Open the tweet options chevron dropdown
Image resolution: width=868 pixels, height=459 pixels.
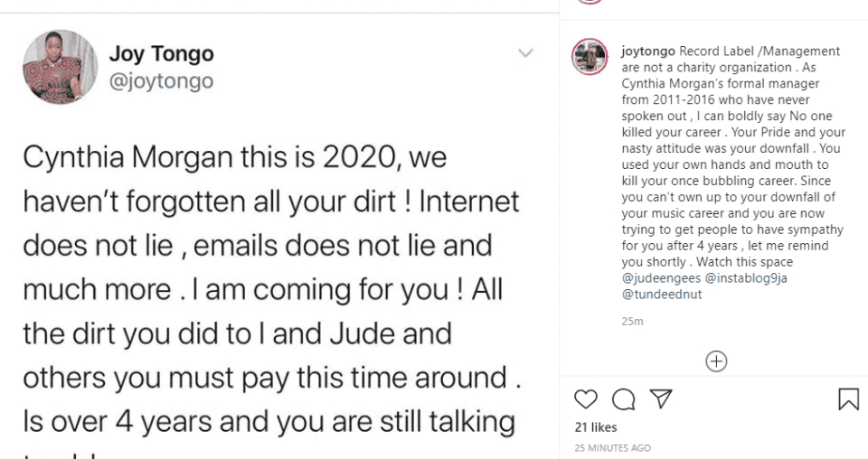(x=525, y=53)
